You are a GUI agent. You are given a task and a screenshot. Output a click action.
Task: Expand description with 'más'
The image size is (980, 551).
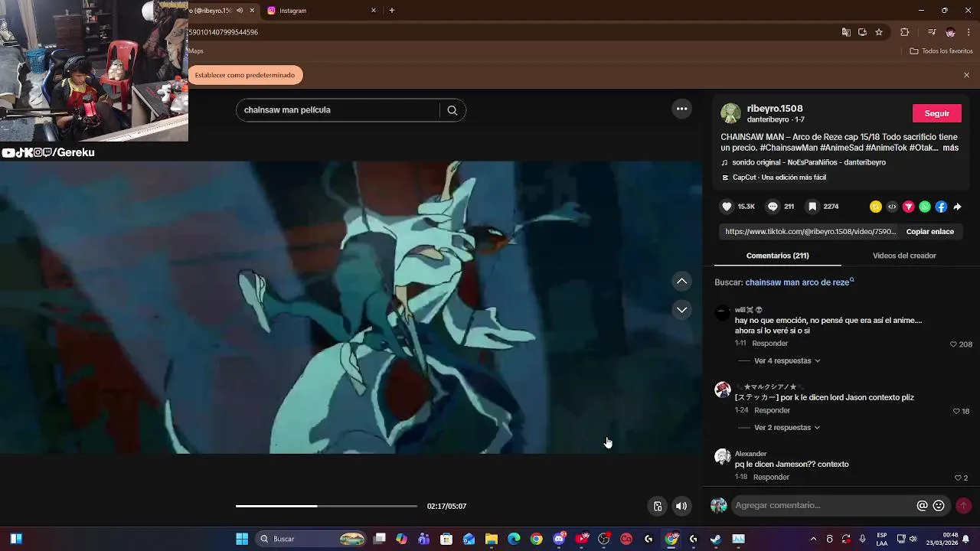click(951, 148)
